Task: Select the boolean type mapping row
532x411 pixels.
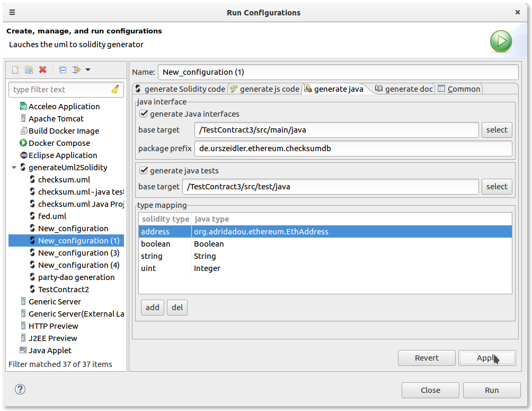Action: 325,244
